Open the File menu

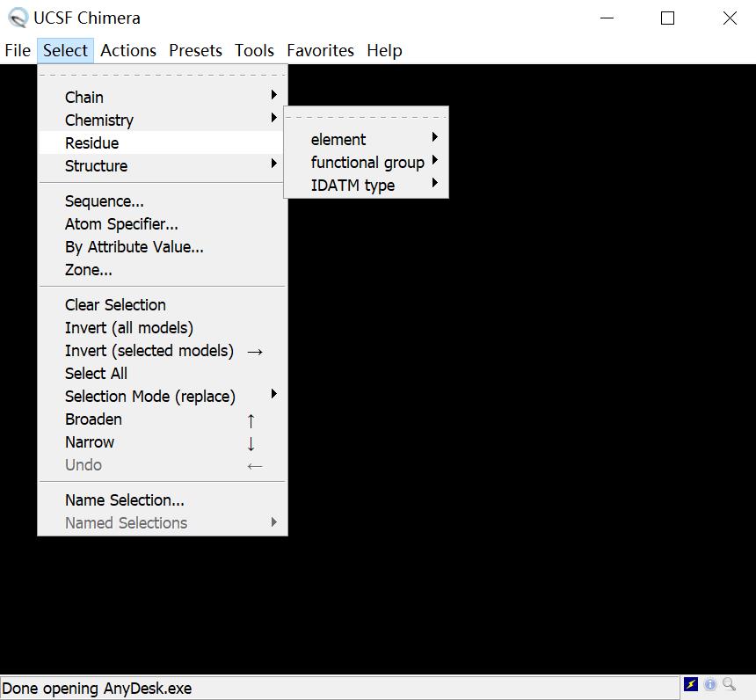click(18, 51)
